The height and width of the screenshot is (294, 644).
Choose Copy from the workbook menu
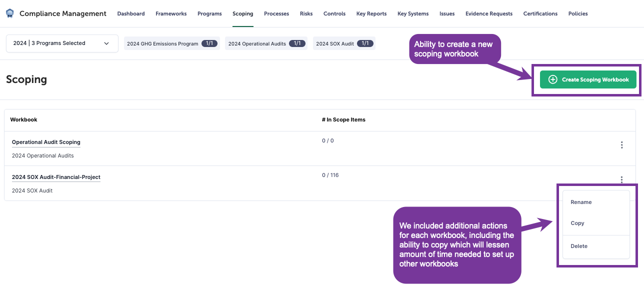[577, 223]
